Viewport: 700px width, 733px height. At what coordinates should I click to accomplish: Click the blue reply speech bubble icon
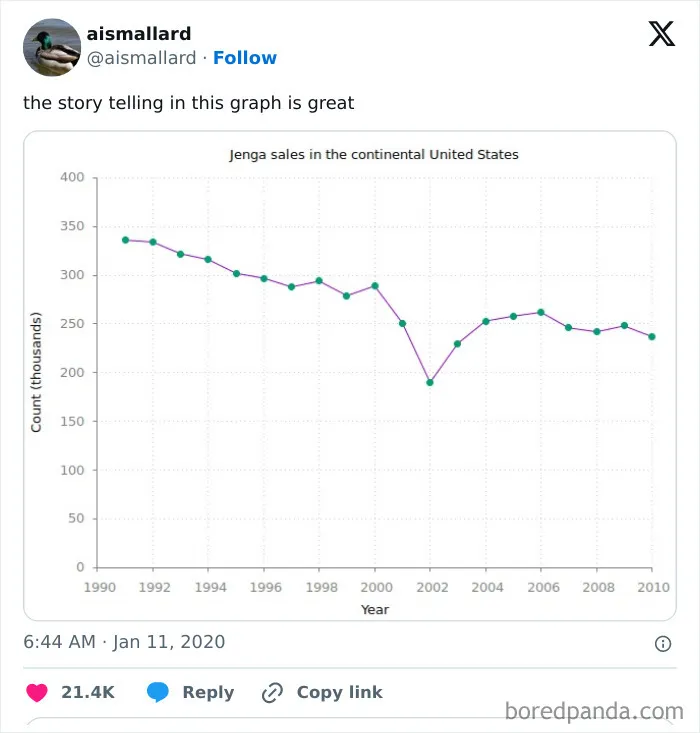coord(158,692)
